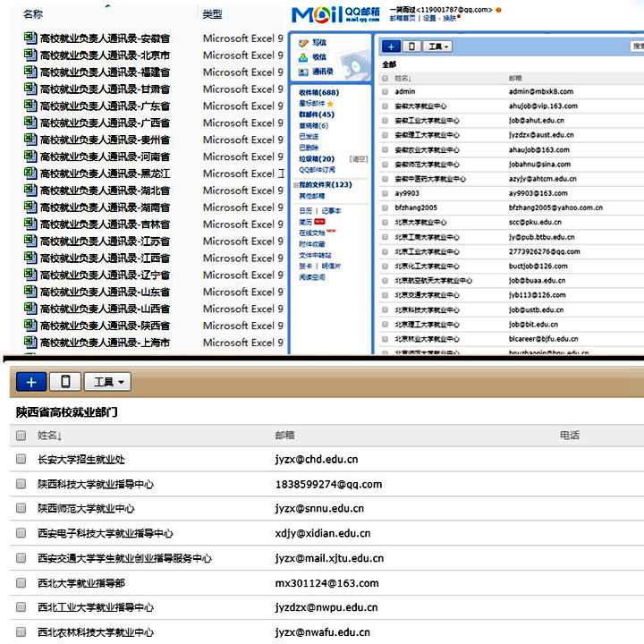Image resolution: width=644 pixels, height=644 pixels.
Task: Expand the 工具 dropdown in the upper mail panel
Action: pyautogui.click(x=439, y=47)
